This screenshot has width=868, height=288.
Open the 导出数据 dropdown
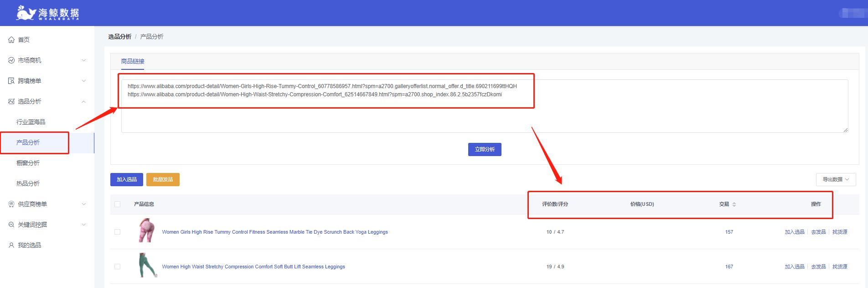836,179
